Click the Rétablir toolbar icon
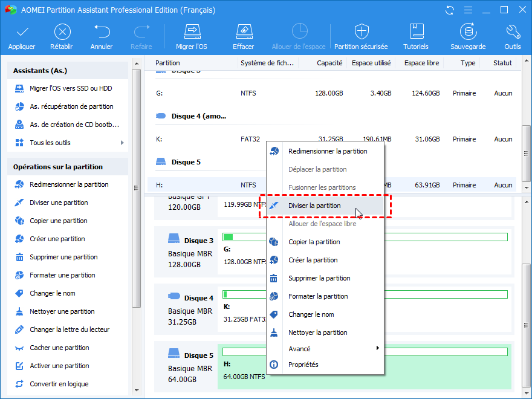This screenshot has width=532, height=399. pos(62,32)
